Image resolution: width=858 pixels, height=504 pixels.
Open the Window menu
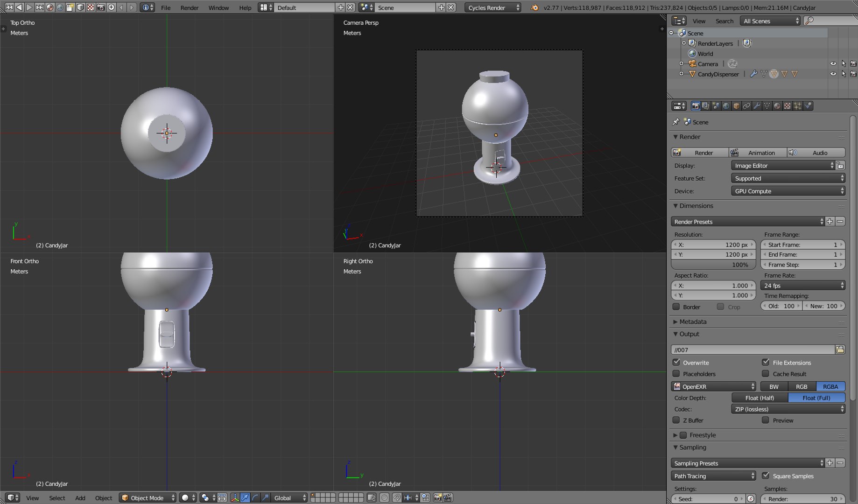coord(218,7)
